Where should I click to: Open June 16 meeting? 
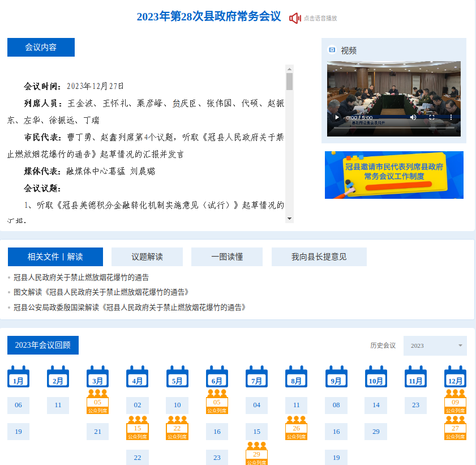(217, 432)
